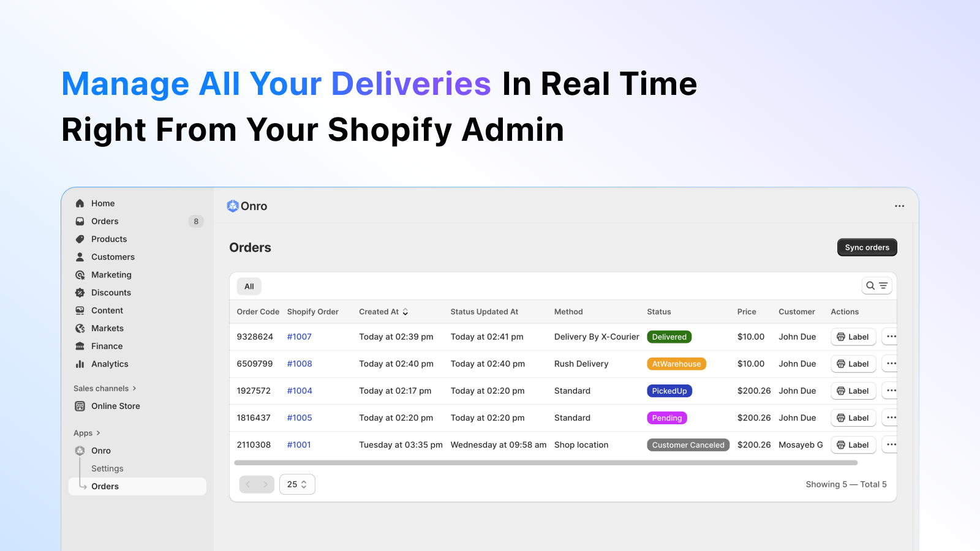Open Shopify order #1007

pyautogui.click(x=299, y=337)
